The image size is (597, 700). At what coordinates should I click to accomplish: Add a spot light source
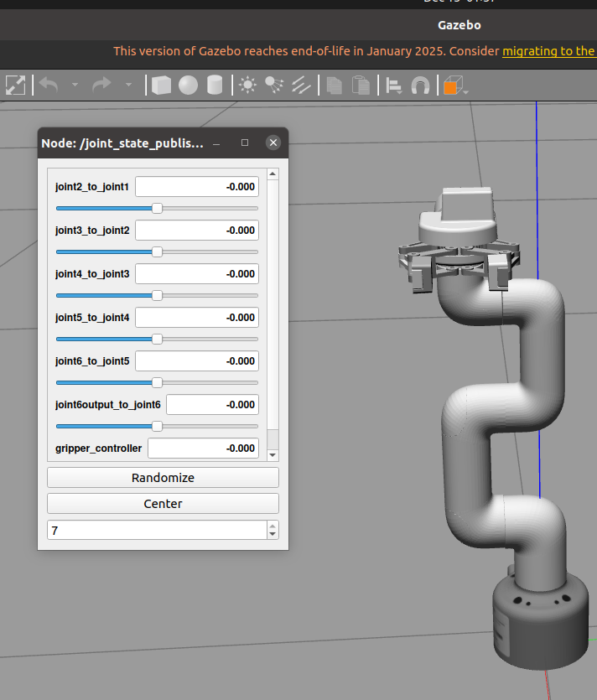pos(274,85)
